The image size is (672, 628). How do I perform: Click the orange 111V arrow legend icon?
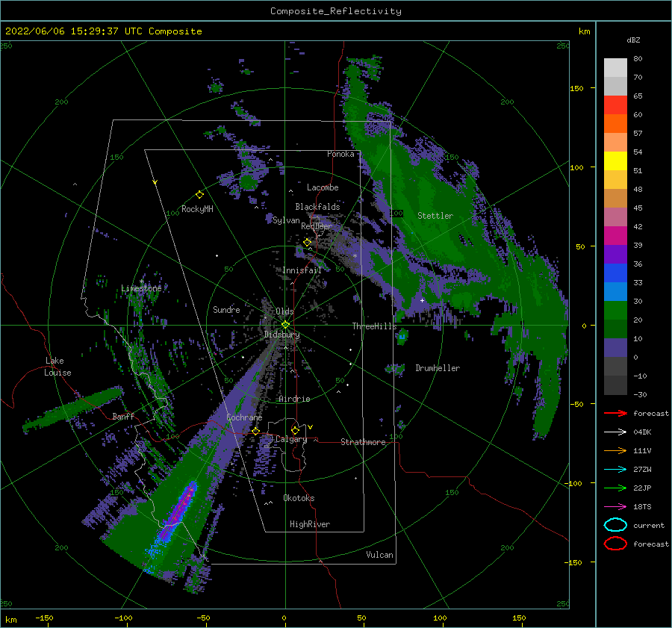click(615, 450)
